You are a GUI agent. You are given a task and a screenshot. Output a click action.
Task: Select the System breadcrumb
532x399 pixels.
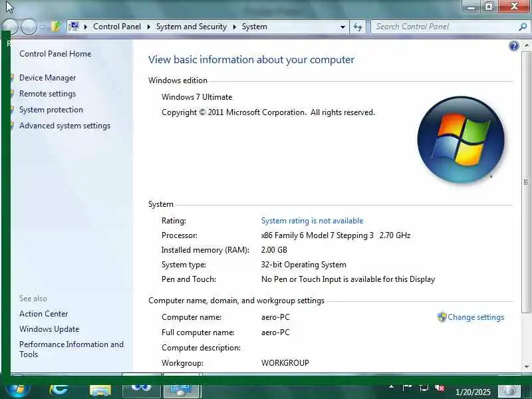coord(255,27)
